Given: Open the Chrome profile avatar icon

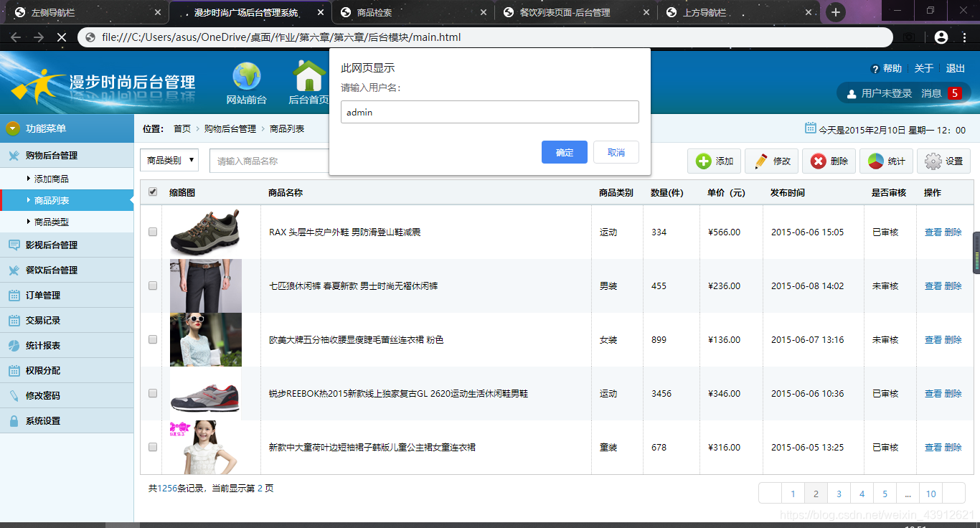Looking at the screenshot, I should click(941, 37).
